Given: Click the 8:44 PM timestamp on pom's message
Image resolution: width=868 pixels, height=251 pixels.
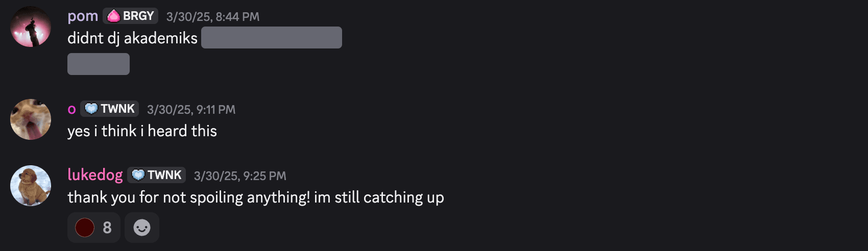Looking at the screenshot, I should coord(213,17).
